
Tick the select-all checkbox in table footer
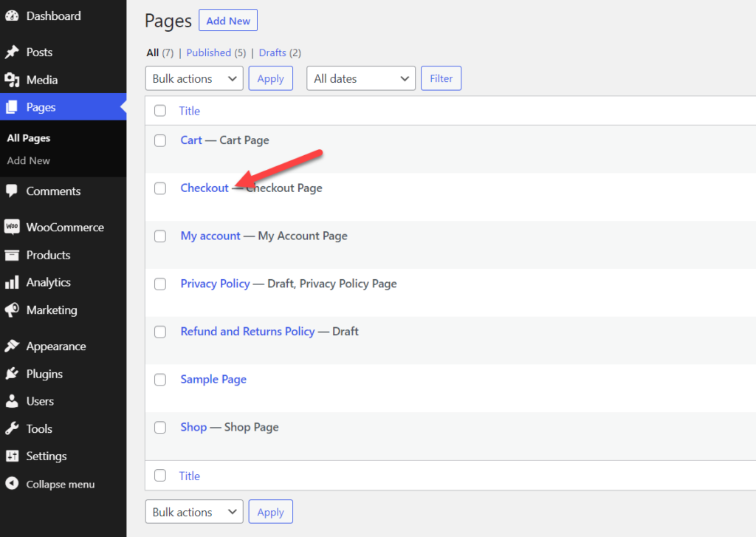coord(160,475)
